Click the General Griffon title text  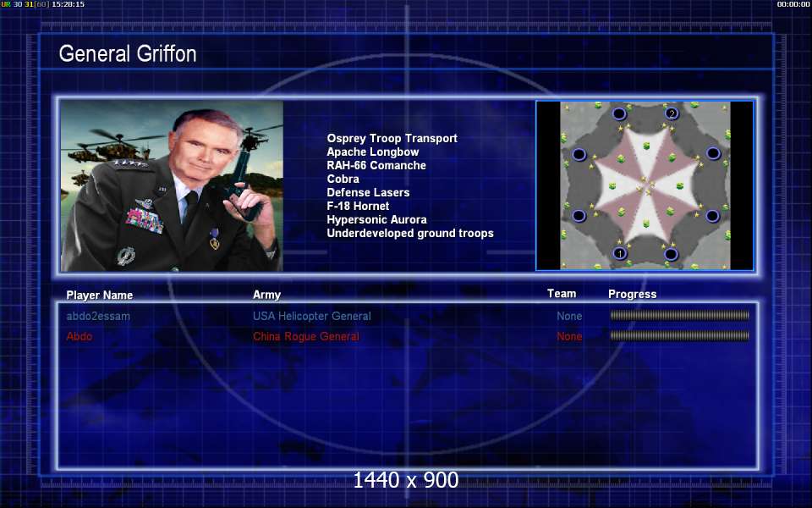128,53
